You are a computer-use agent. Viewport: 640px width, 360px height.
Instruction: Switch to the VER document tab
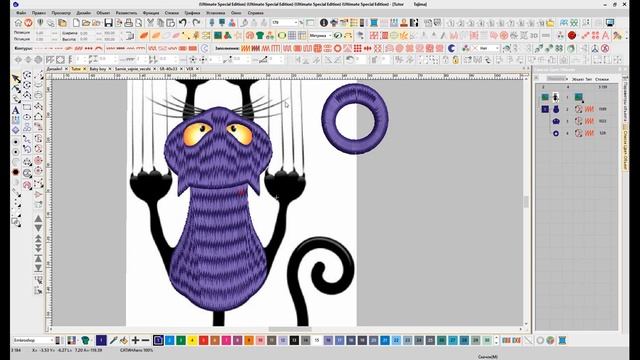pyautogui.click(x=189, y=69)
